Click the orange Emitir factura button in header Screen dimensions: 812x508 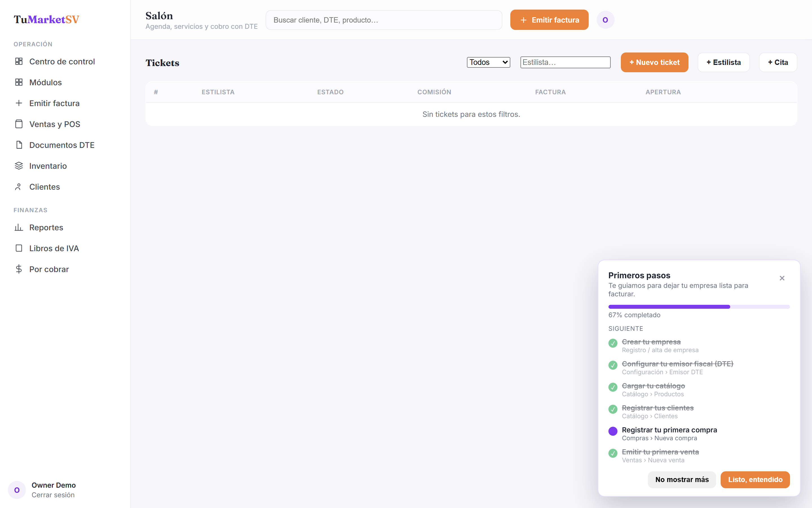pyautogui.click(x=549, y=20)
